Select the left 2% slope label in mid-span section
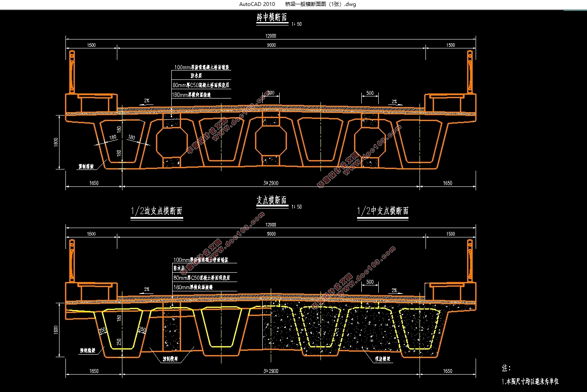 point(147,101)
